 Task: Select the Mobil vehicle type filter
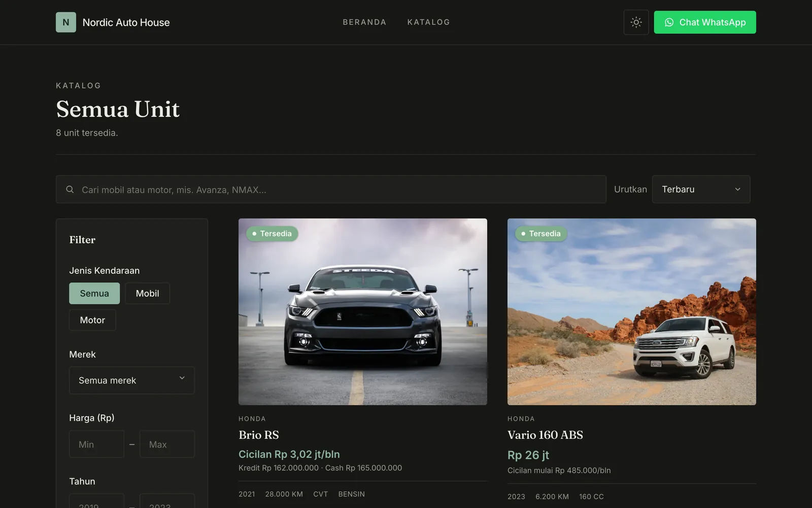coord(147,294)
